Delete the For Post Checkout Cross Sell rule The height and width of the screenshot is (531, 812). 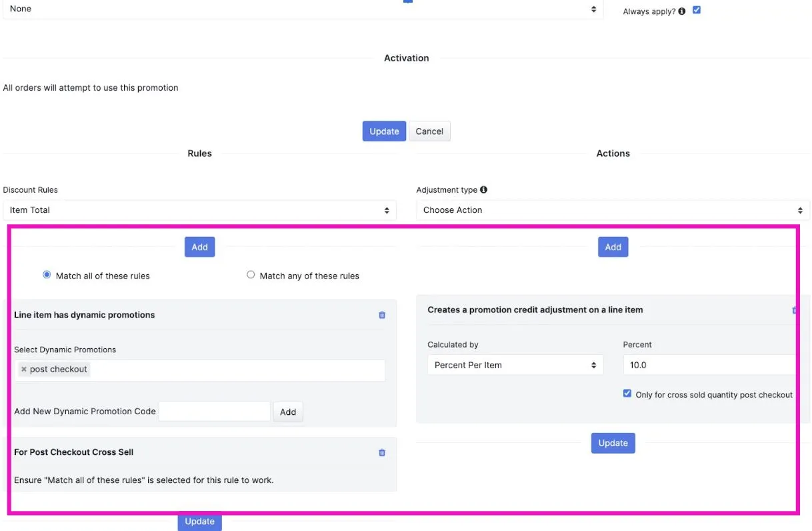coord(382,452)
